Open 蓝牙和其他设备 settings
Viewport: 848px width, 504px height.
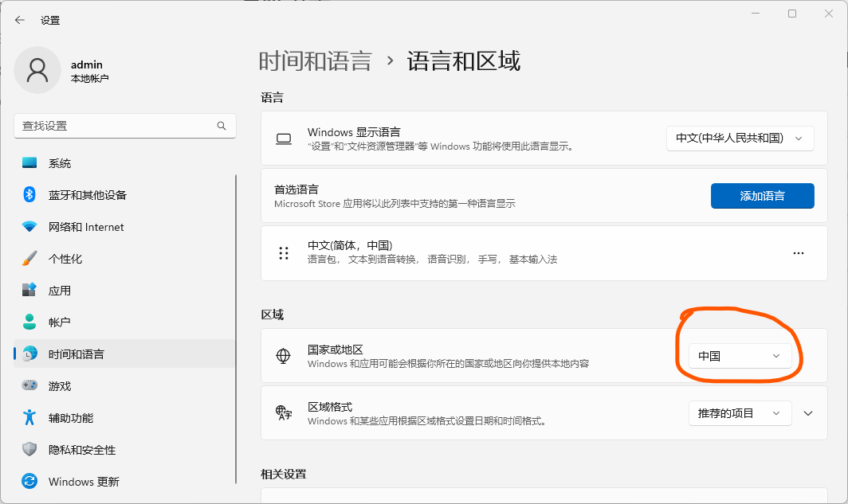(124, 195)
